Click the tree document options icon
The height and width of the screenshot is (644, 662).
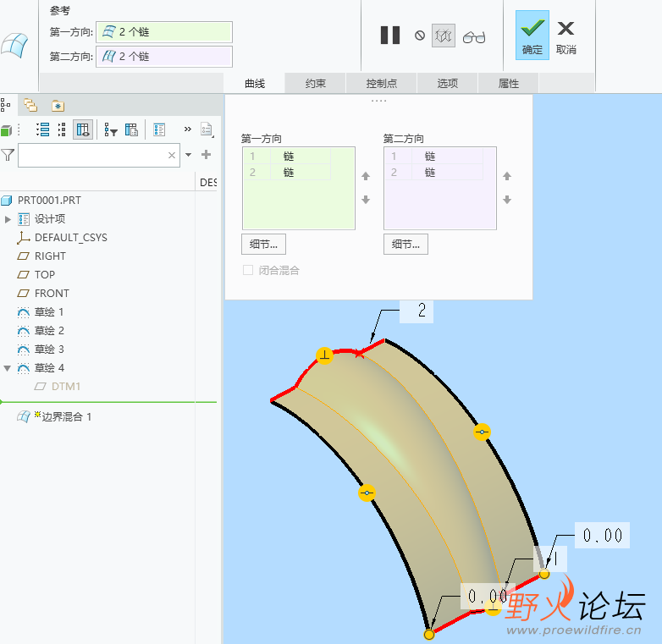coord(207,129)
